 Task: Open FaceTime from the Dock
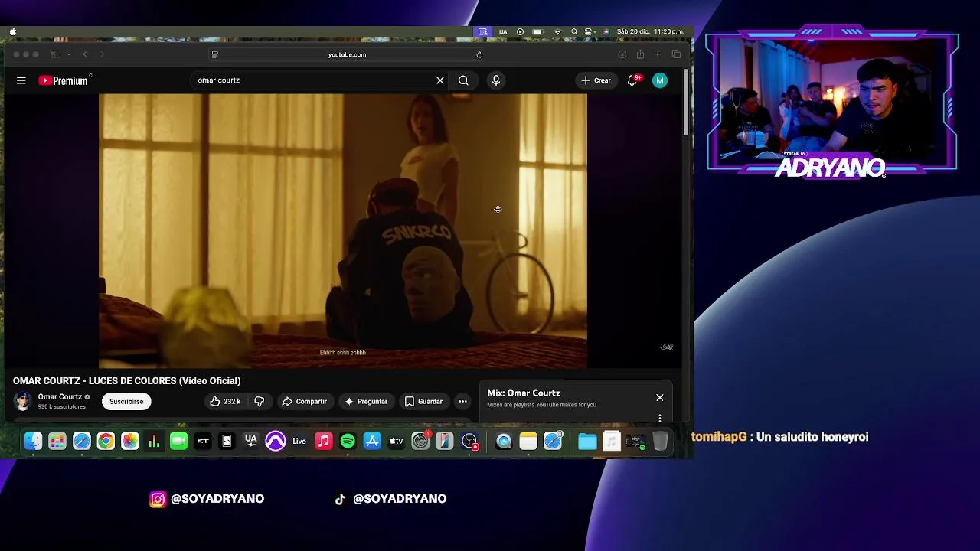click(x=178, y=442)
